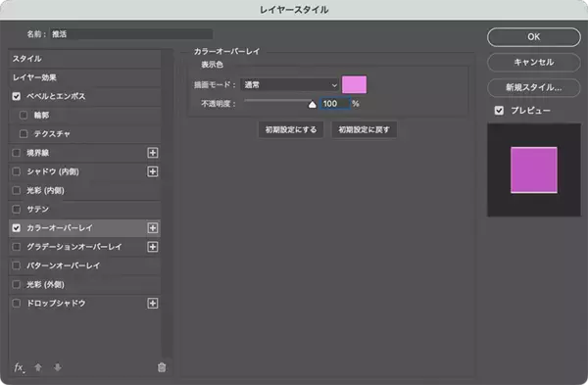Open テクスチャ sub-effect settings row

pyautogui.click(x=84, y=134)
